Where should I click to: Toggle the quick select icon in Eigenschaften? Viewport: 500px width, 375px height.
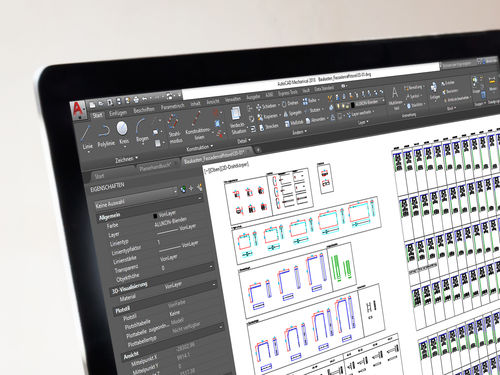199,187
